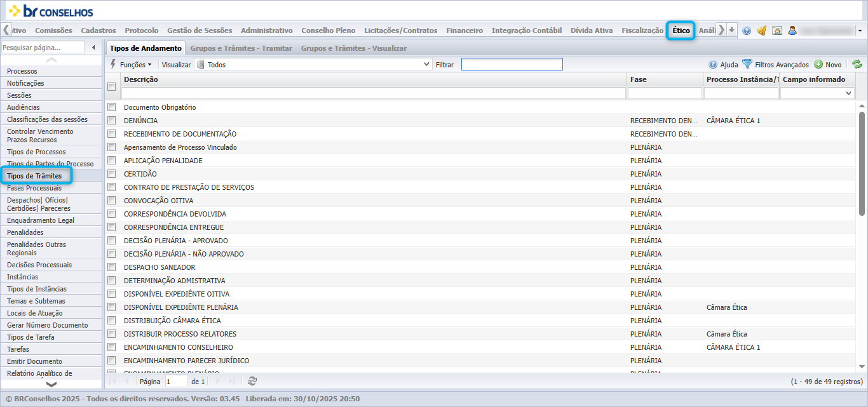Check the Documento Obrigatório row checkbox
The width and height of the screenshot is (868, 407).
coord(111,107)
